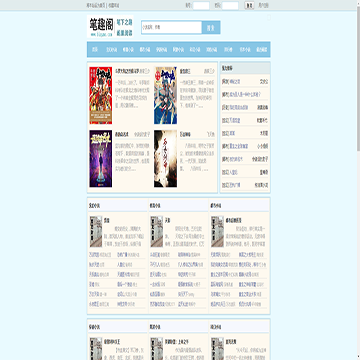The height and width of the screenshot is (360, 360).
Task: Open the red-covered featured novel thumbnail
Action: (101, 95)
